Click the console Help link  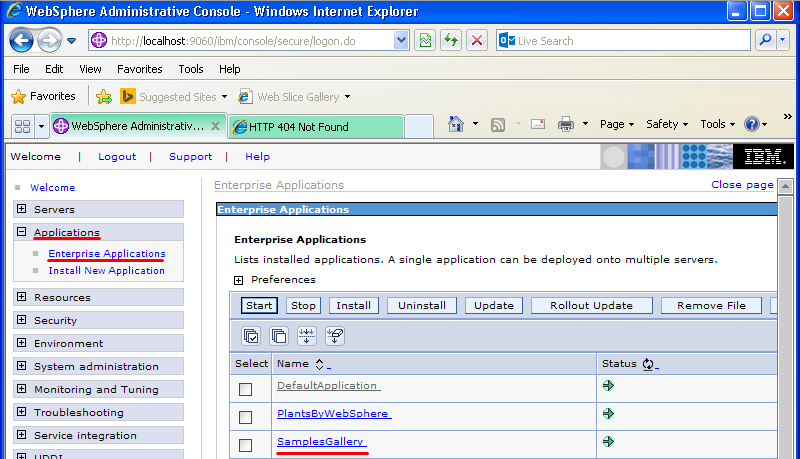[257, 157]
